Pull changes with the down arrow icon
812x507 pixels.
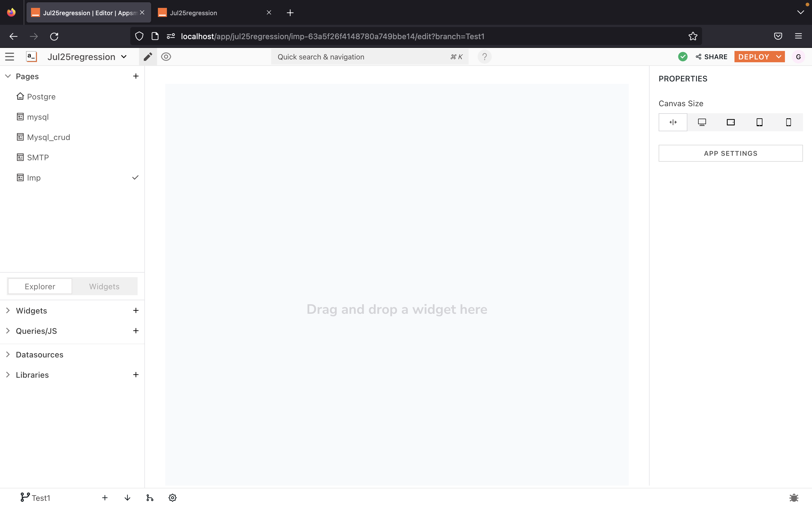click(127, 498)
